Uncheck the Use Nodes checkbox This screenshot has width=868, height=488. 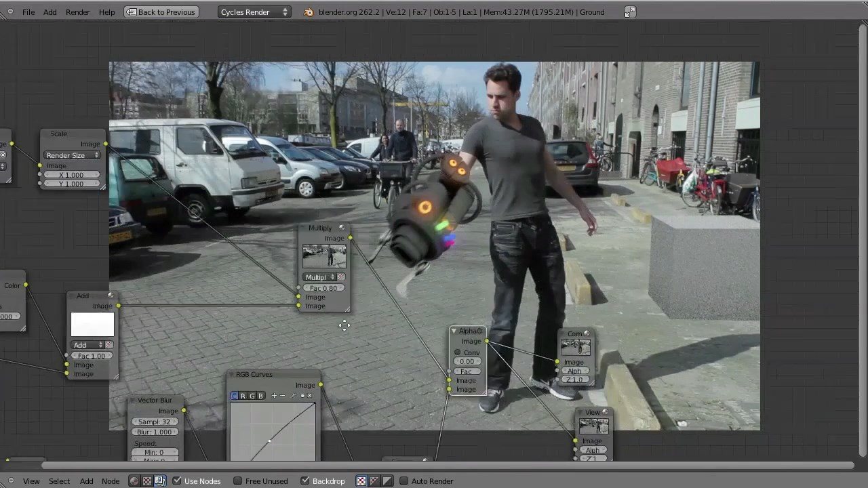[177, 481]
